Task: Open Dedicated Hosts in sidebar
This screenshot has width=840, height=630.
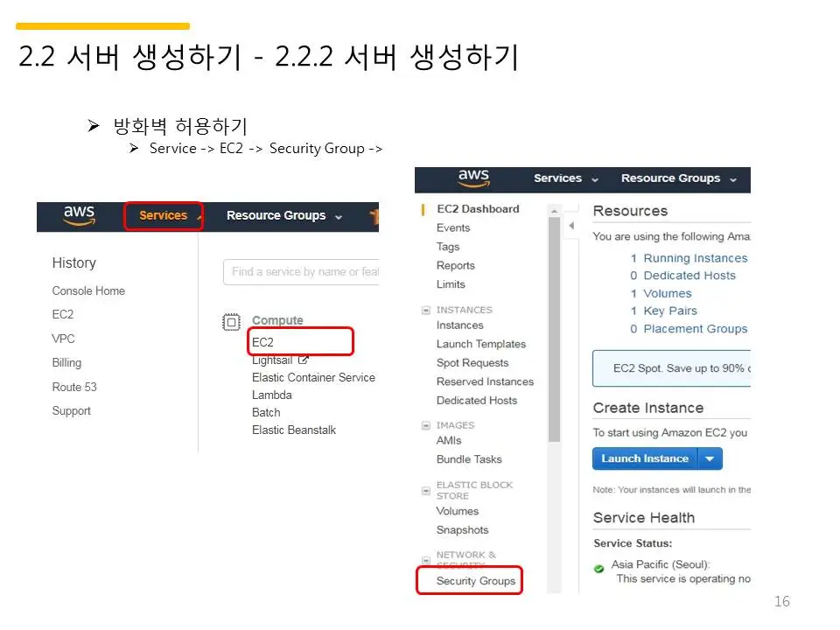Action: click(x=477, y=400)
